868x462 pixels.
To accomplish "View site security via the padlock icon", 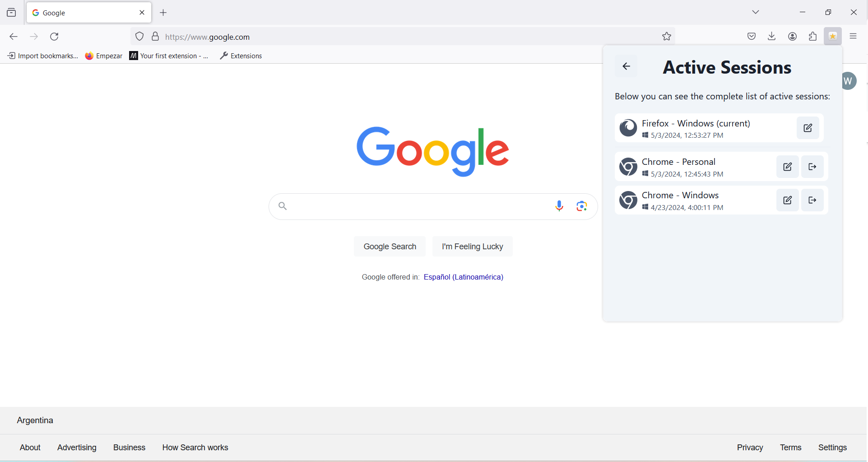I will point(155,37).
